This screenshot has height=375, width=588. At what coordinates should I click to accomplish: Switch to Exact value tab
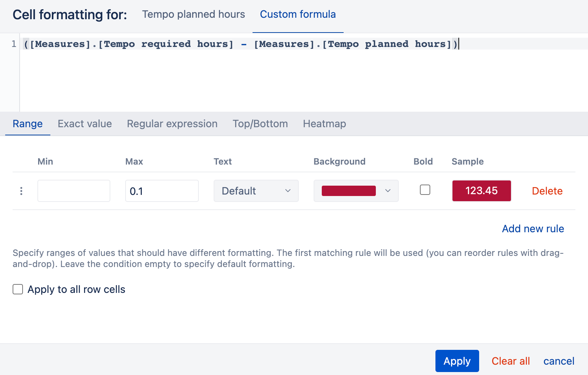[x=85, y=124]
